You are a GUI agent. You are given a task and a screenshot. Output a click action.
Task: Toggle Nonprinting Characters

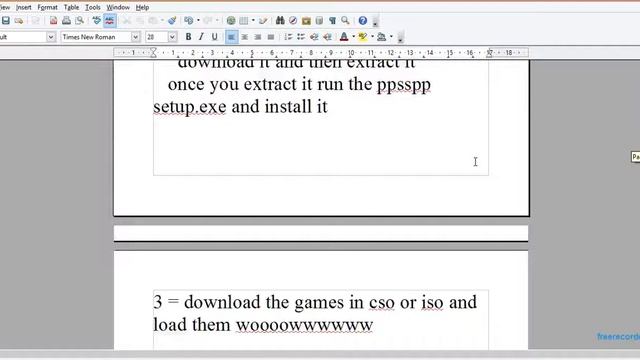332,20
